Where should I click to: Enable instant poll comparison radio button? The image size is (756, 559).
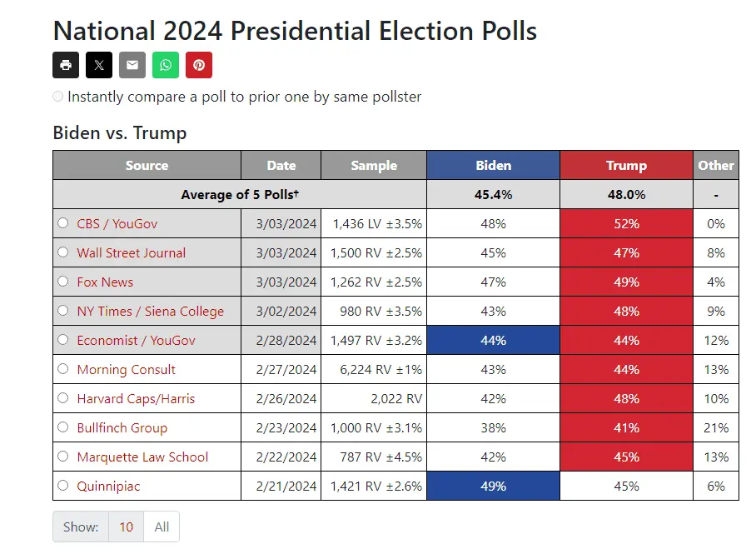coord(58,97)
